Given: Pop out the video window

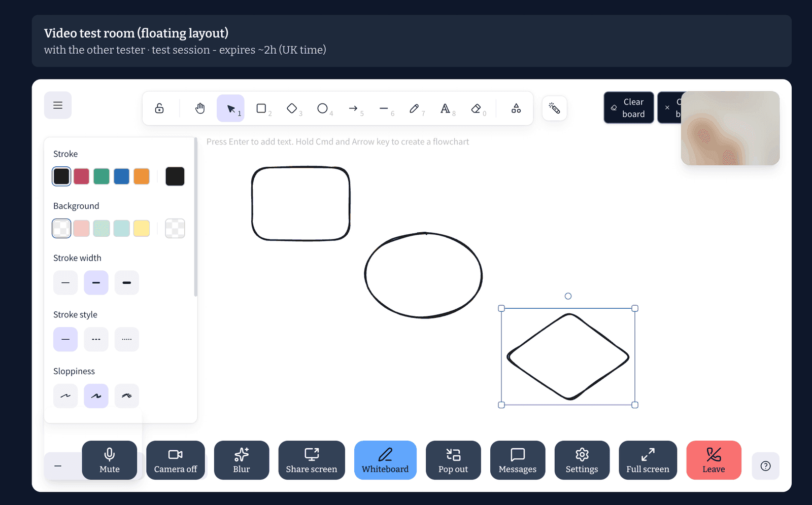Looking at the screenshot, I should click(x=453, y=460).
